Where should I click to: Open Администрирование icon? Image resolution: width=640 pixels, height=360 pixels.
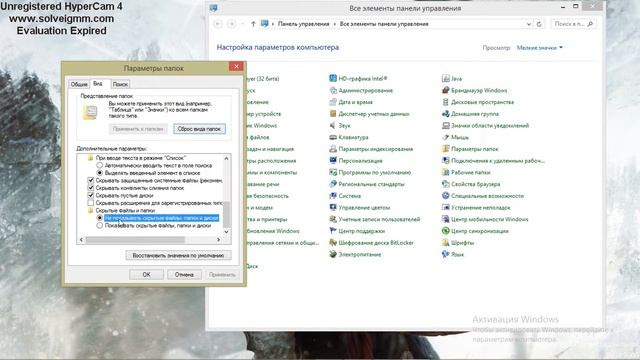point(333,90)
